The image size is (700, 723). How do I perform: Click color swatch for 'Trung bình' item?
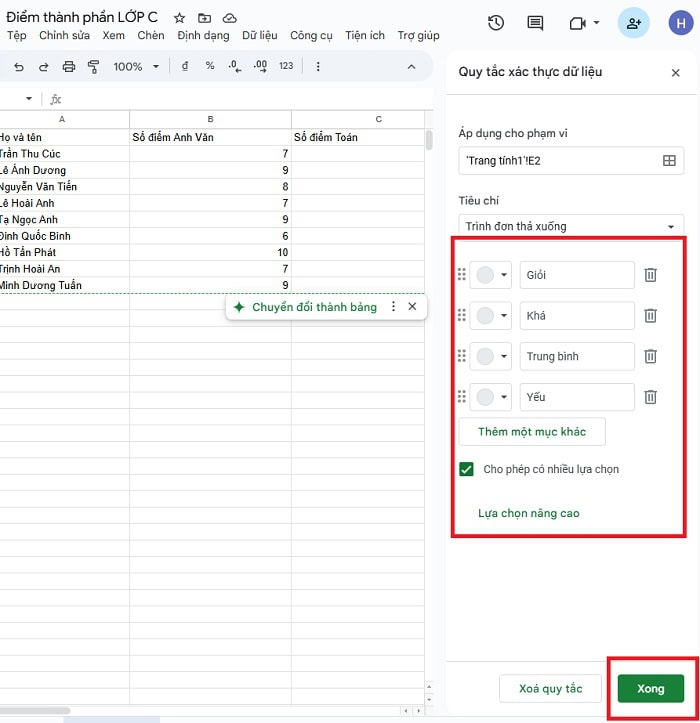coord(485,357)
